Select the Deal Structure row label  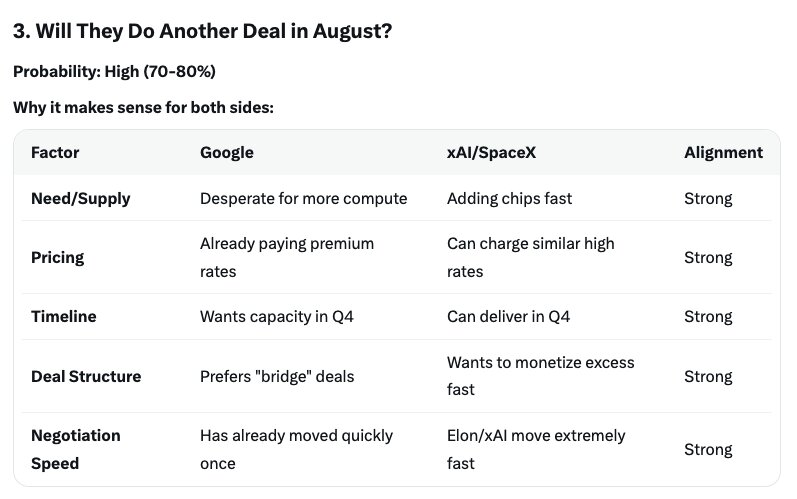click(86, 377)
